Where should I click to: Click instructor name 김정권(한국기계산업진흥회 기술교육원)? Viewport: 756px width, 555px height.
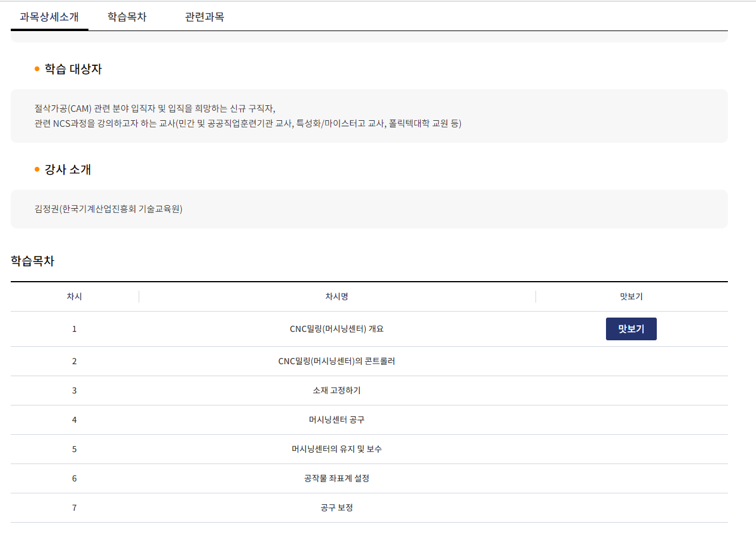click(x=108, y=209)
